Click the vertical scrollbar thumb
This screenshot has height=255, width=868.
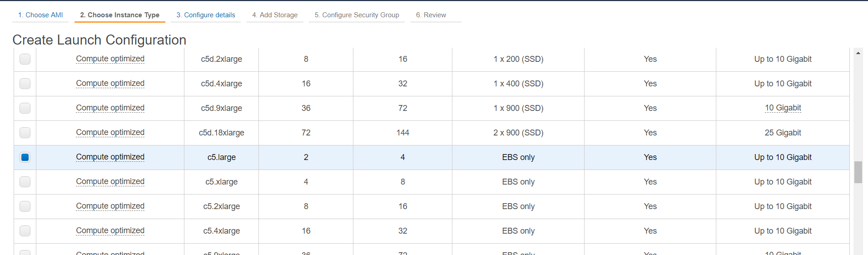pyautogui.click(x=858, y=172)
